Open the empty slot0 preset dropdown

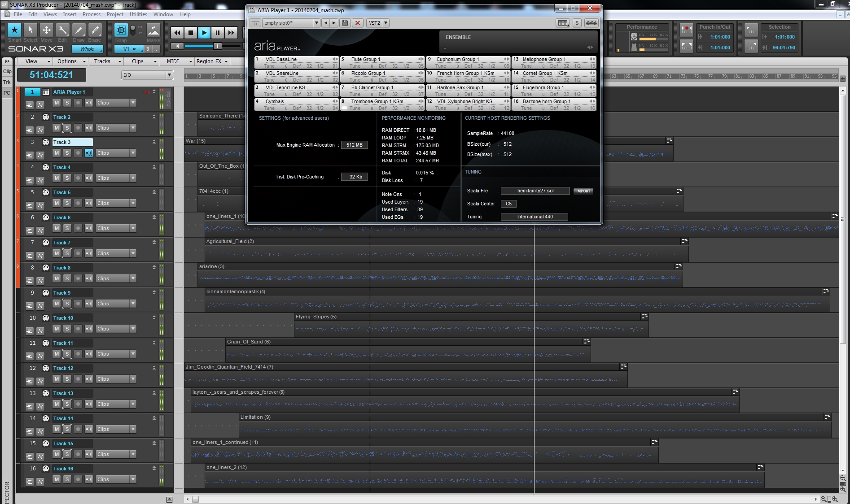291,23
